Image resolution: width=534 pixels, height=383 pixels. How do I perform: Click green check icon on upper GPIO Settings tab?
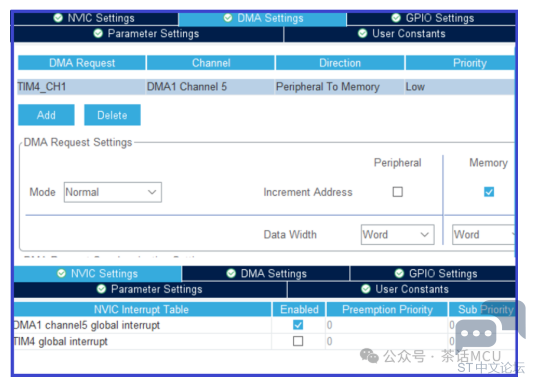pyautogui.click(x=396, y=18)
